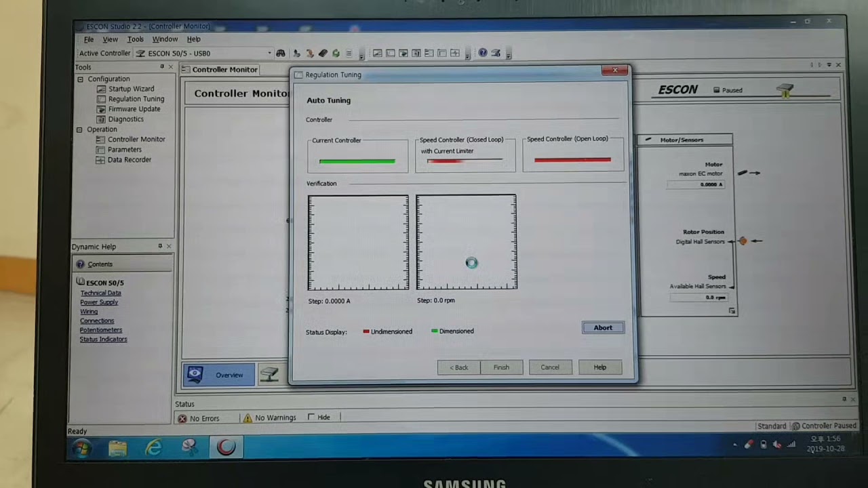Click the Abort button
Viewport: 868px width, 488px height.
[x=603, y=327]
